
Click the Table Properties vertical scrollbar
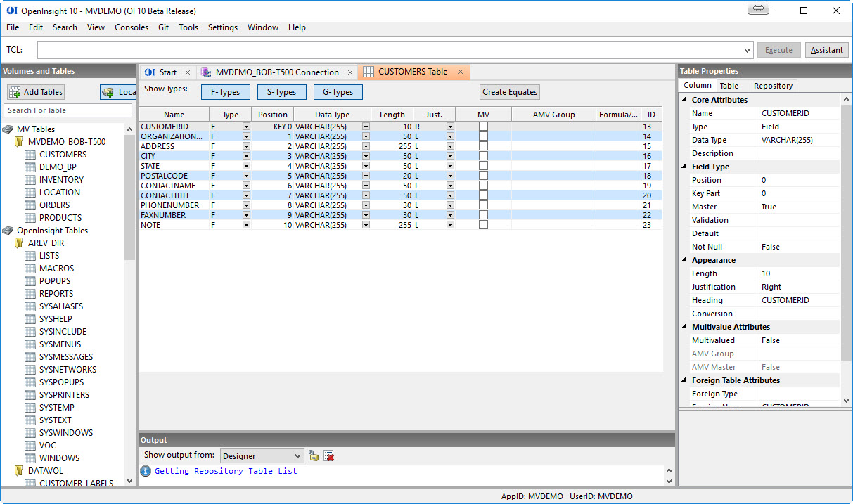[x=847, y=232]
